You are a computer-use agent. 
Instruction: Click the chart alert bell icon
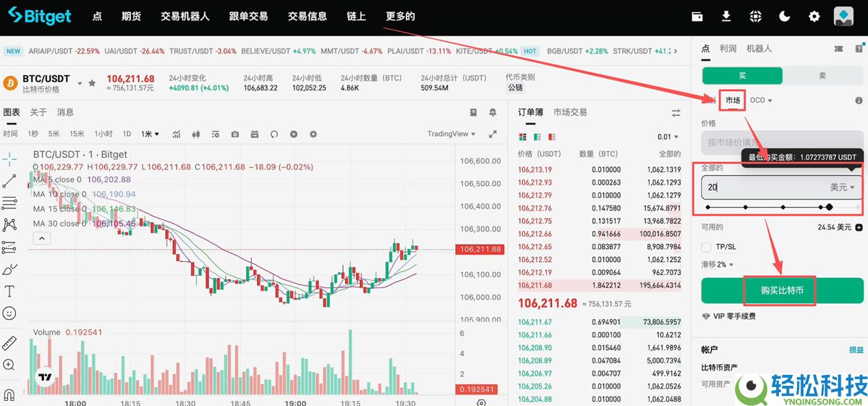coord(493,113)
